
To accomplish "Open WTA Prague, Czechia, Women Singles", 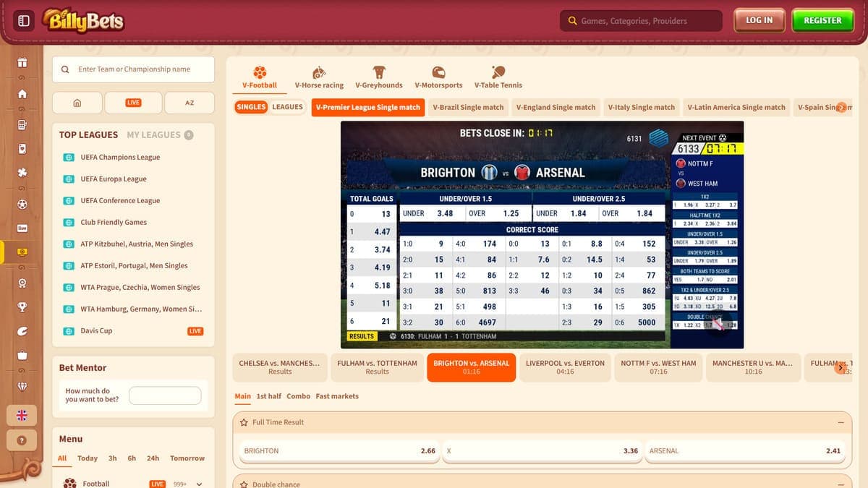I will point(140,287).
